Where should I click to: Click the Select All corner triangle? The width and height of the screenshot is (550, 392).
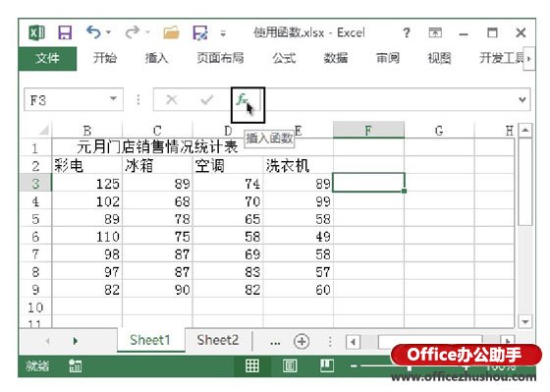tap(43, 131)
